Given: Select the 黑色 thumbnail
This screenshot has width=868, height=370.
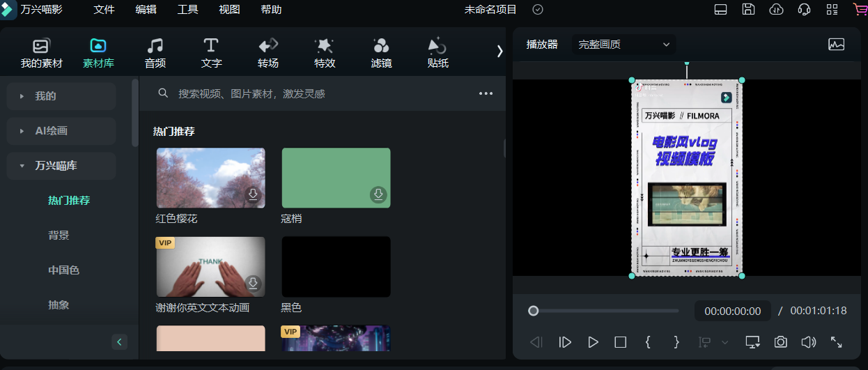Looking at the screenshot, I should click(336, 267).
